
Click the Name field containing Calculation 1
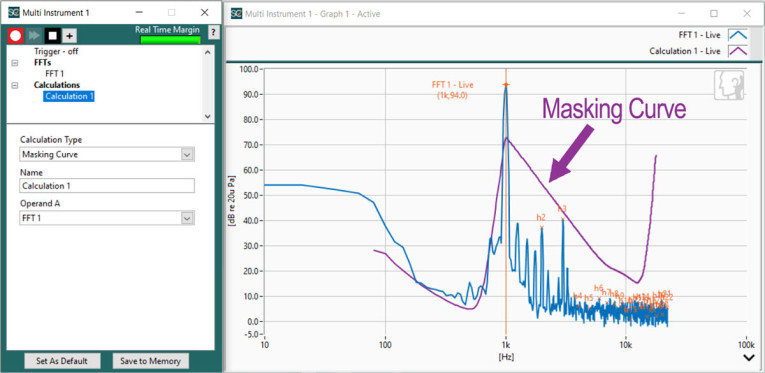(107, 186)
